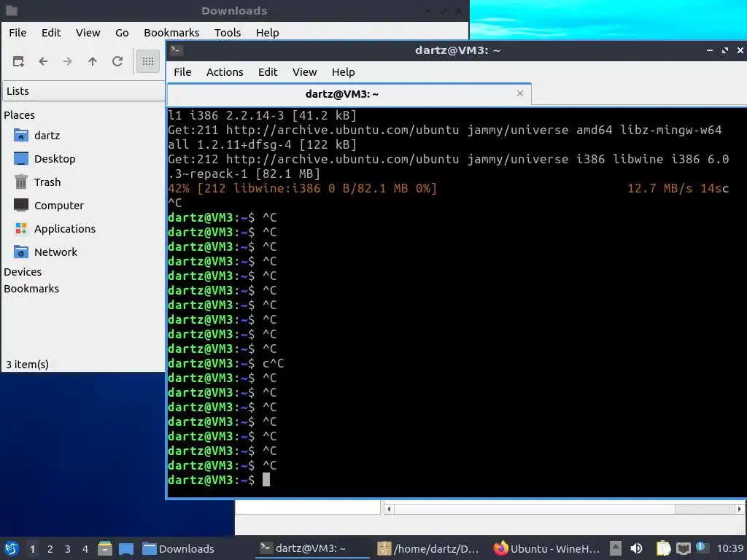747x560 pixels.
Task: Click the removable media eject tray icon
Action: 616,548
